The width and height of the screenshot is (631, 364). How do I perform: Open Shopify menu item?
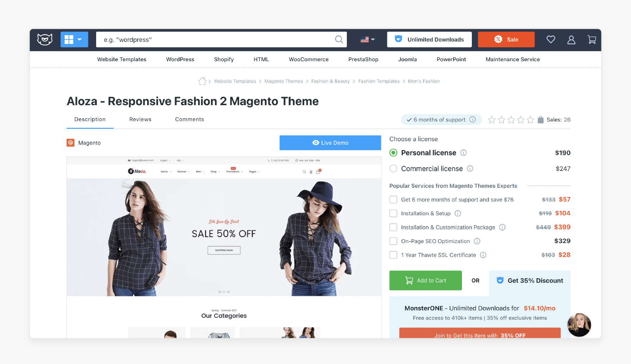click(x=224, y=59)
